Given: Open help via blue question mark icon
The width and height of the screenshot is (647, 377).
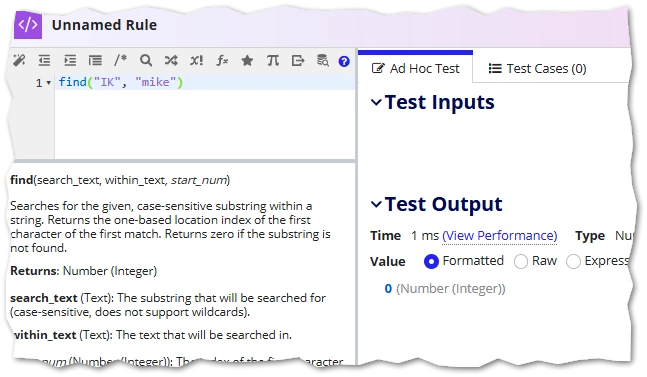Looking at the screenshot, I should click(344, 61).
